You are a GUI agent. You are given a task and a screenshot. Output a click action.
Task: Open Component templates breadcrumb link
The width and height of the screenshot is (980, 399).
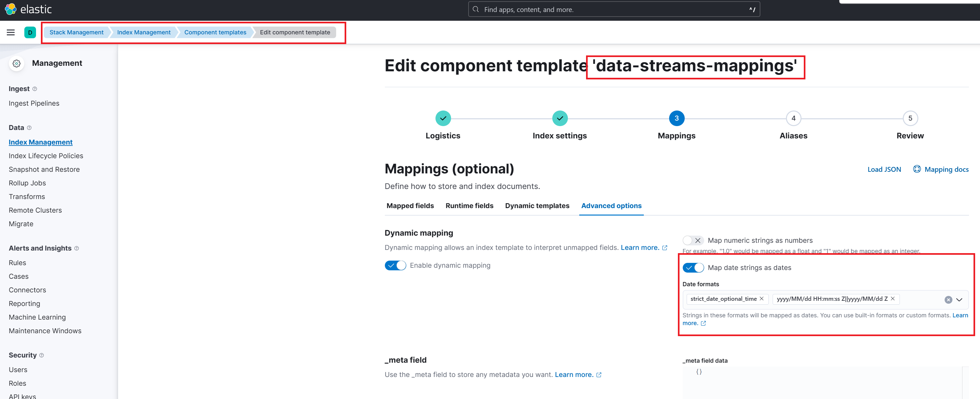click(x=215, y=32)
